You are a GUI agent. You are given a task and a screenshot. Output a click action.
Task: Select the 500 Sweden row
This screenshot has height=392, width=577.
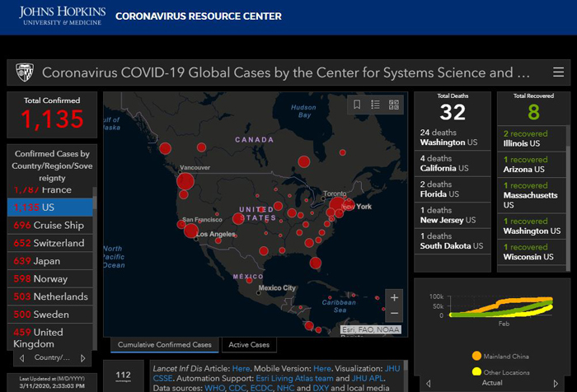(50, 315)
